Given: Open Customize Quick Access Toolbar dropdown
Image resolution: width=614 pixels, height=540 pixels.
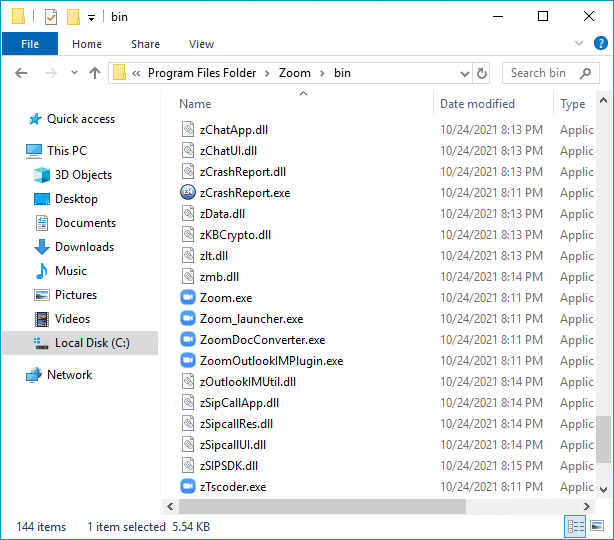Looking at the screenshot, I should tap(91, 18).
